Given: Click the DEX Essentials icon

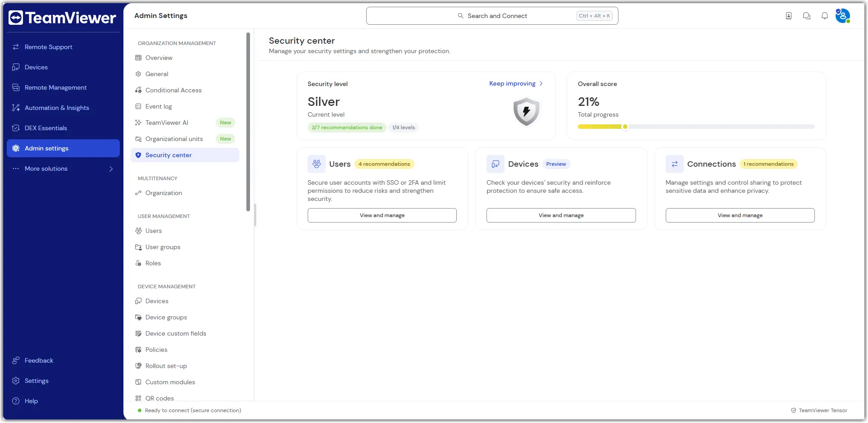Looking at the screenshot, I should [x=16, y=128].
